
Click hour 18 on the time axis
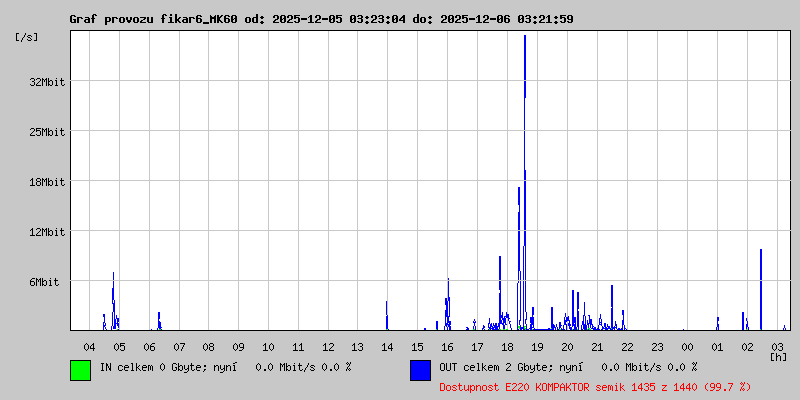[507, 346]
